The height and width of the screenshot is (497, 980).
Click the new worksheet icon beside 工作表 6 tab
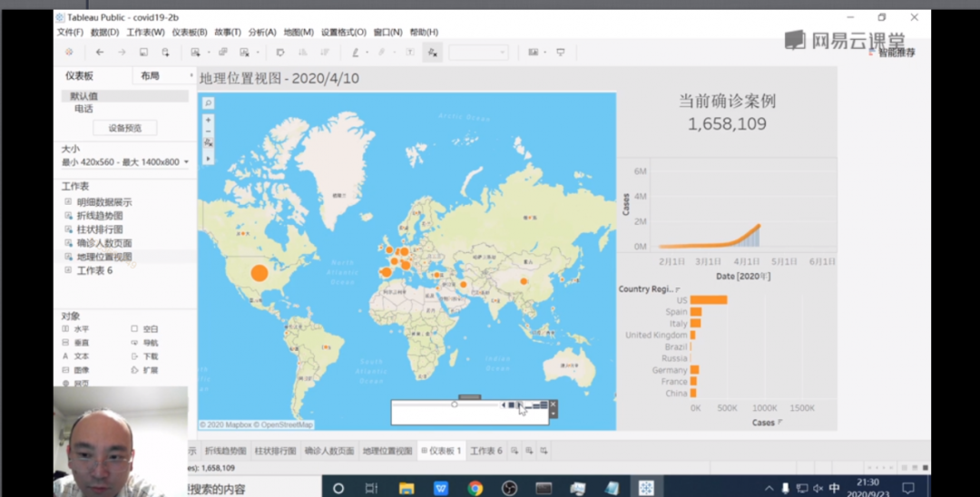coord(514,451)
